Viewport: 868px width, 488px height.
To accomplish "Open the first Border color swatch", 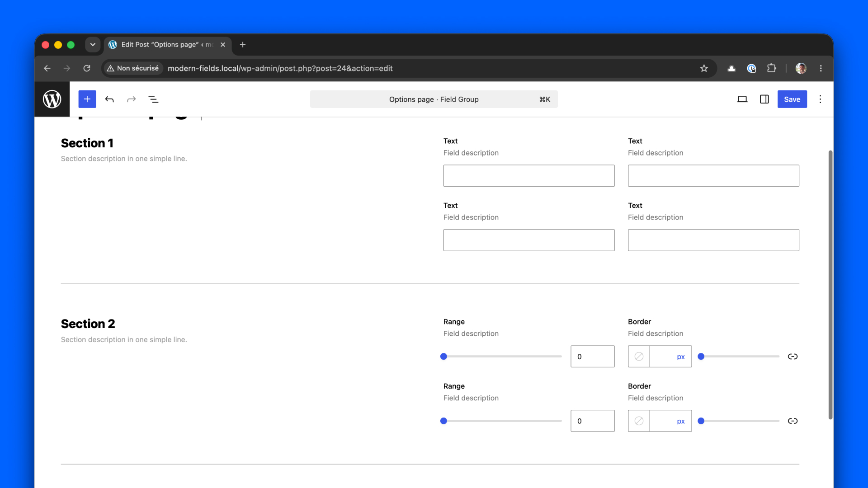I will pos(639,357).
